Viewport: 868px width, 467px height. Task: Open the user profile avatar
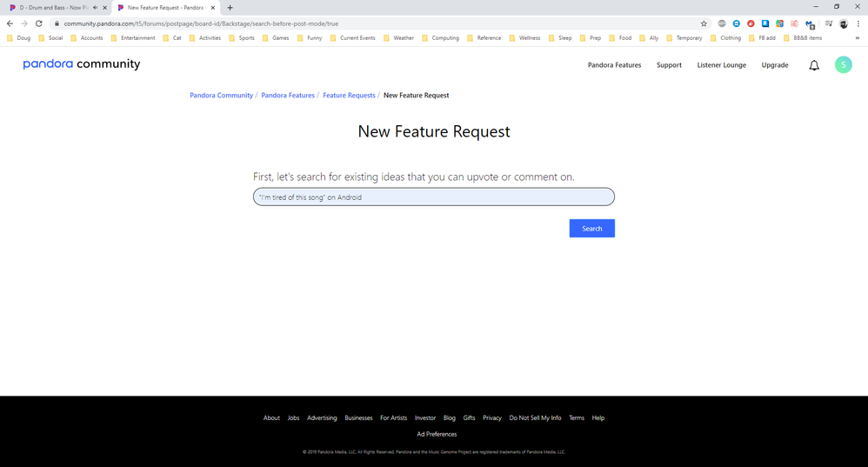(843, 65)
